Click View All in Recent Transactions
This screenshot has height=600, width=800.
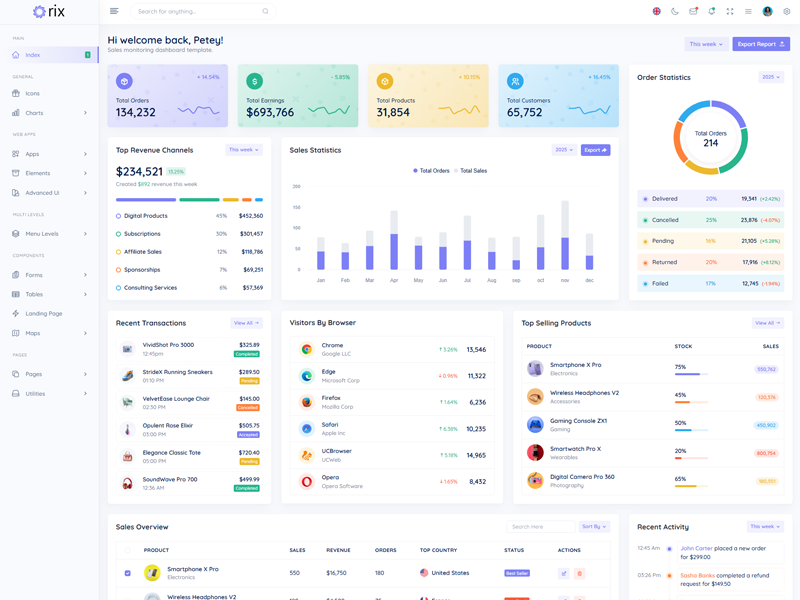[246, 323]
